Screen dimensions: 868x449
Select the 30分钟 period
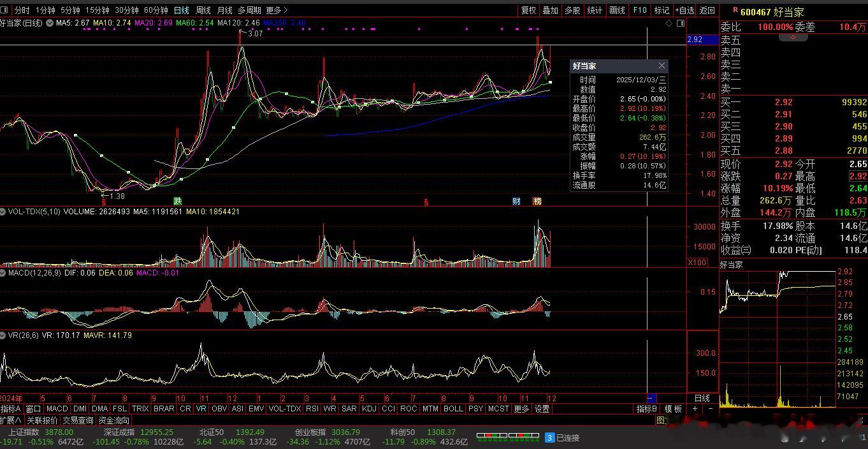tap(127, 10)
